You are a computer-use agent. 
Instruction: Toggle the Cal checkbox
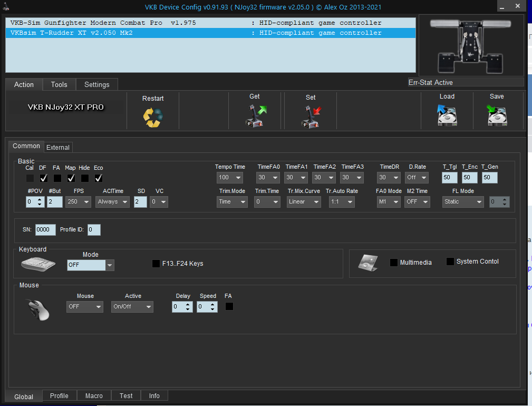[x=30, y=178]
